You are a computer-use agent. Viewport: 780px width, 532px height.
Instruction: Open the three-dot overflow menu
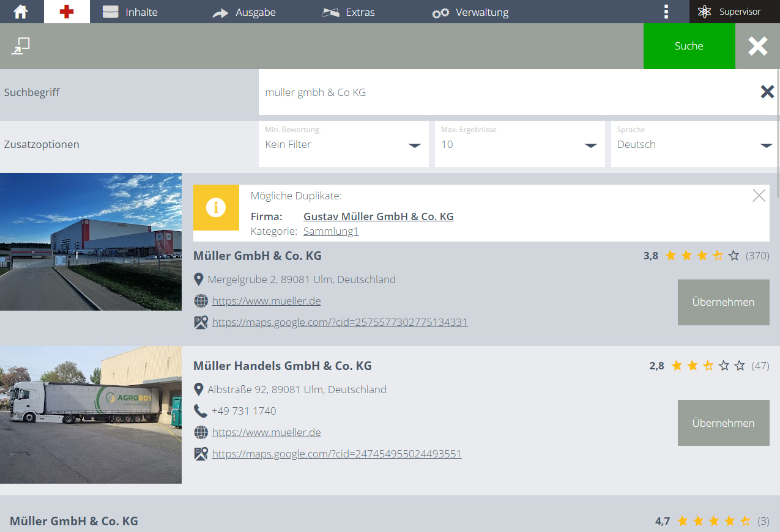(666, 12)
